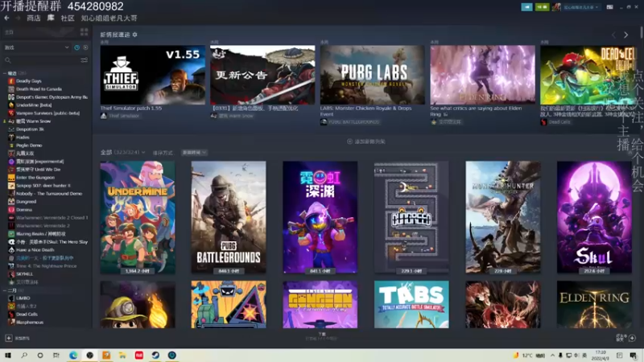Switch library to grid collections view icon
Viewport: 644px width, 362px height.
pos(85,32)
